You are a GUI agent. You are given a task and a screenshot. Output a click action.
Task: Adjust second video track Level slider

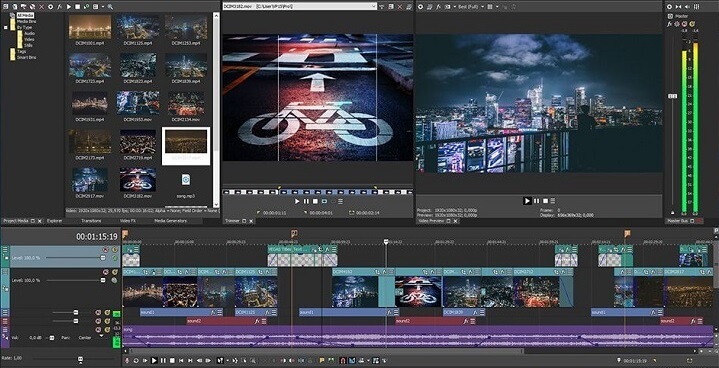tap(103, 280)
